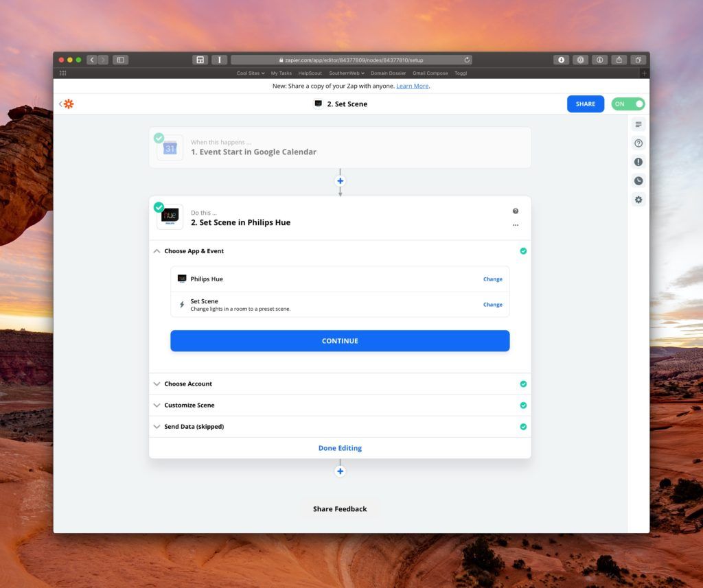
Task: Add a step after Set Scene
Action: pyautogui.click(x=341, y=471)
